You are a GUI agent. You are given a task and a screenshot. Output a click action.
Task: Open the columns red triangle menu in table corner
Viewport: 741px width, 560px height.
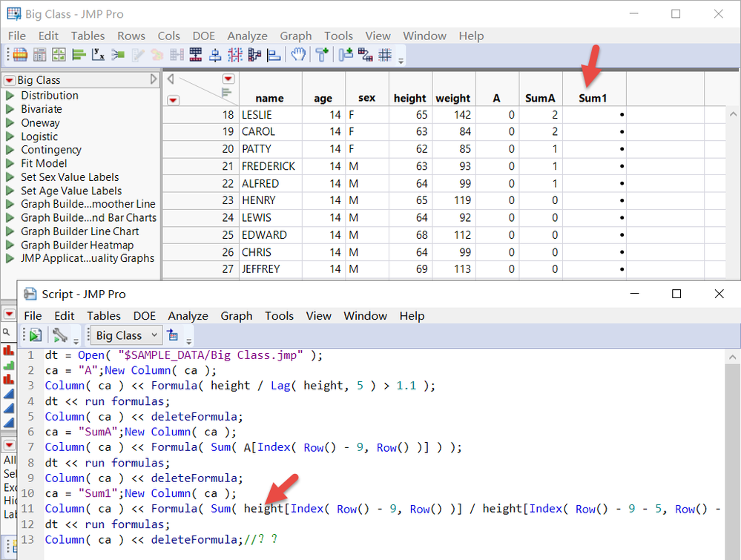coord(228,79)
